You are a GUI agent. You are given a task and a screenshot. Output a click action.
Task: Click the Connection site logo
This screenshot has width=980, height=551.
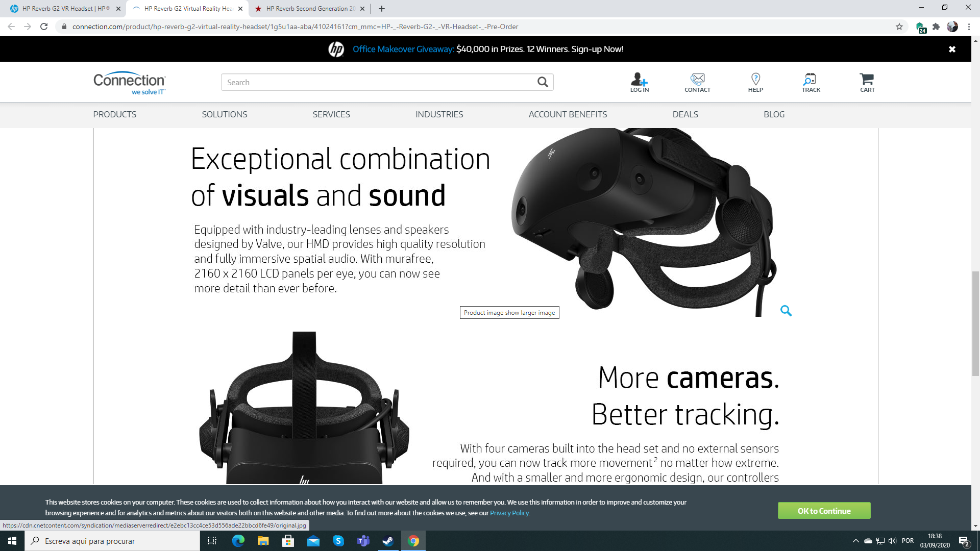click(x=130, y=83)
